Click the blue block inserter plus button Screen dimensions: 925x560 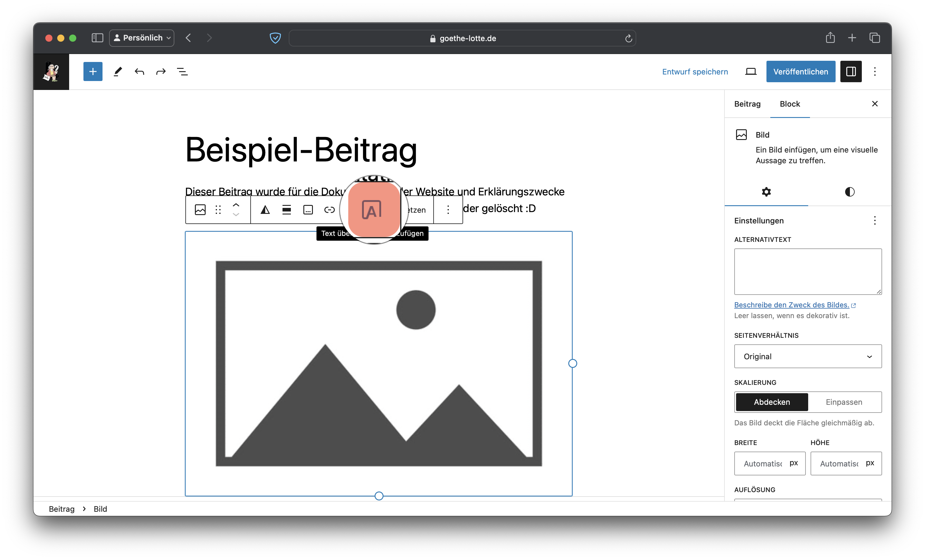93,71
